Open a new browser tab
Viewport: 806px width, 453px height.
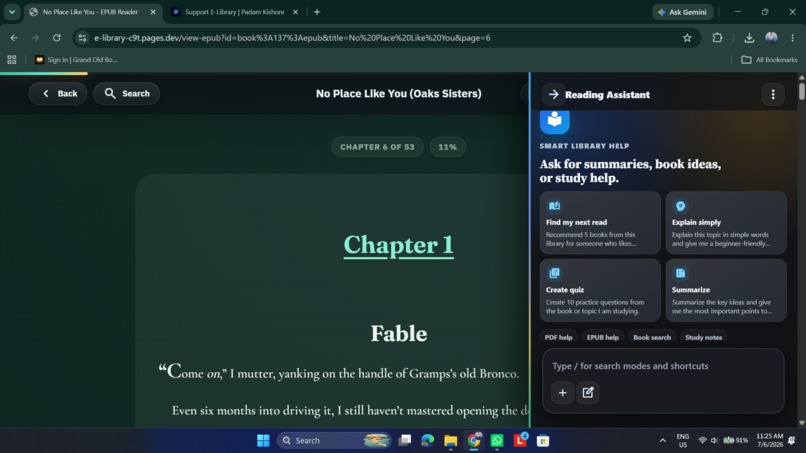point(317,12)
